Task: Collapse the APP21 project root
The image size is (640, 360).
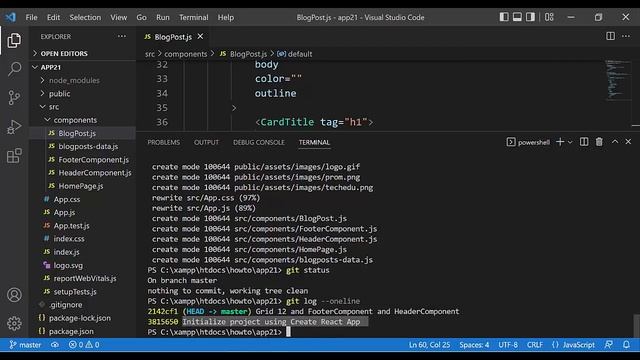Action: point(83,67)
